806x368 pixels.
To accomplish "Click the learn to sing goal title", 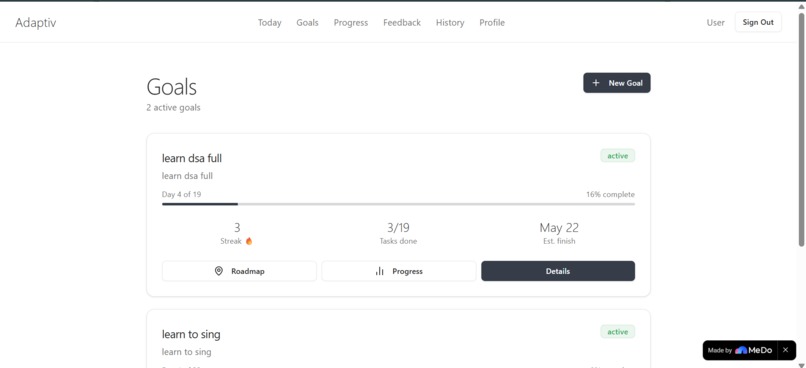I will coord(191,334).
